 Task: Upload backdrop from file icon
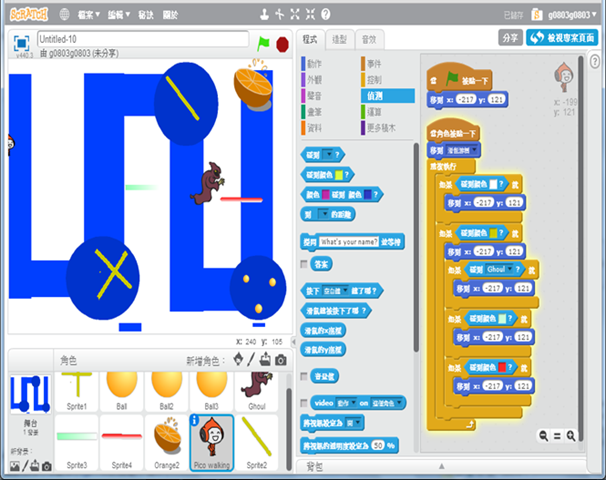pos(35,466)
